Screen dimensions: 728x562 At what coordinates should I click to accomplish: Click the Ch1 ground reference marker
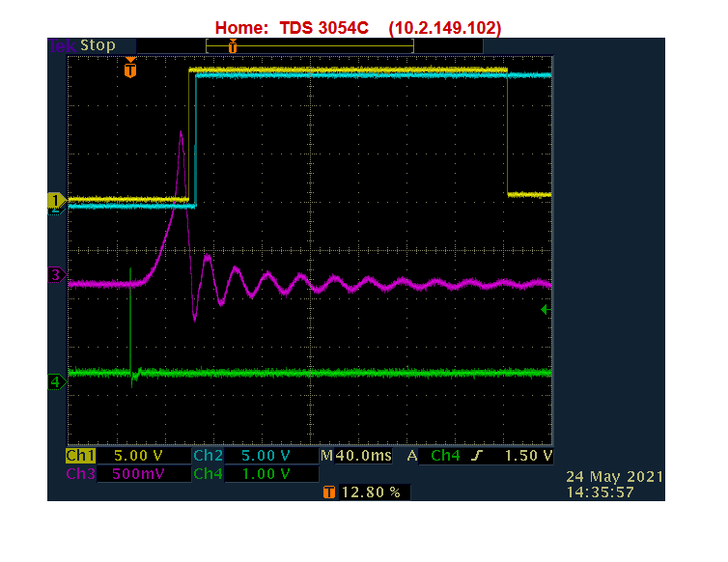click(55, 200)
